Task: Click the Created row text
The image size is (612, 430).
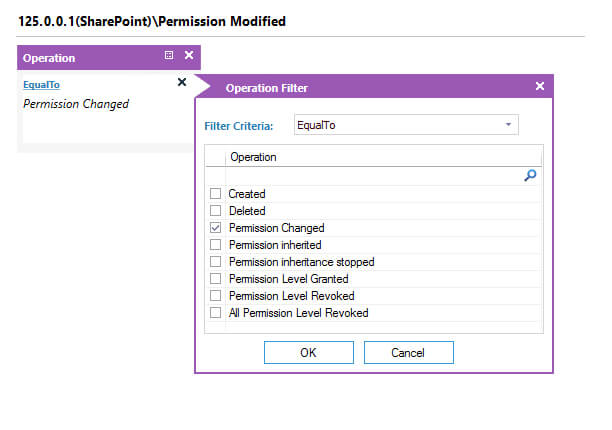Action: tap(247, 194)
